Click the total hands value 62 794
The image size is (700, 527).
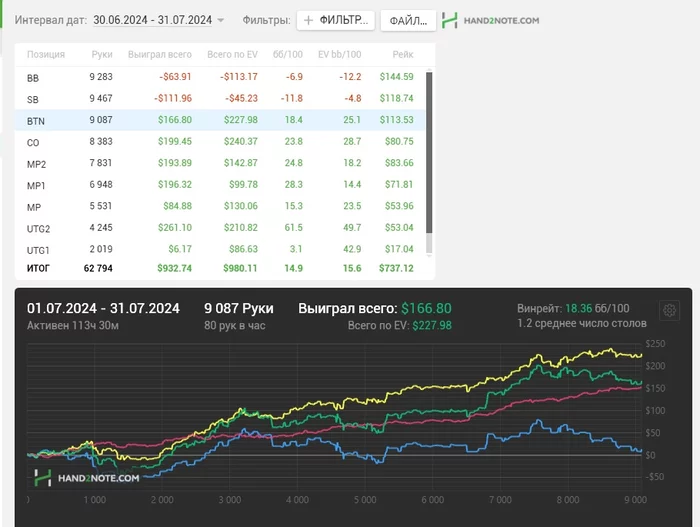coord(98,268)
